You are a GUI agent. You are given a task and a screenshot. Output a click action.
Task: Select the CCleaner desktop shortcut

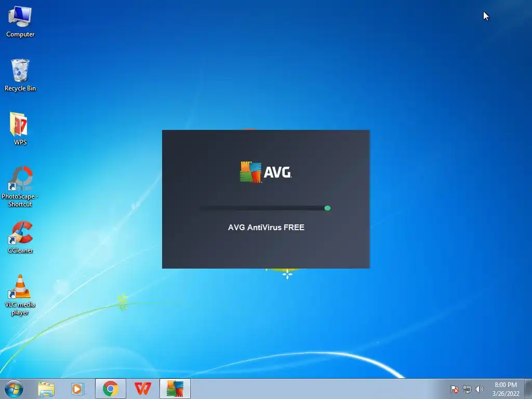tap(20, 237)
